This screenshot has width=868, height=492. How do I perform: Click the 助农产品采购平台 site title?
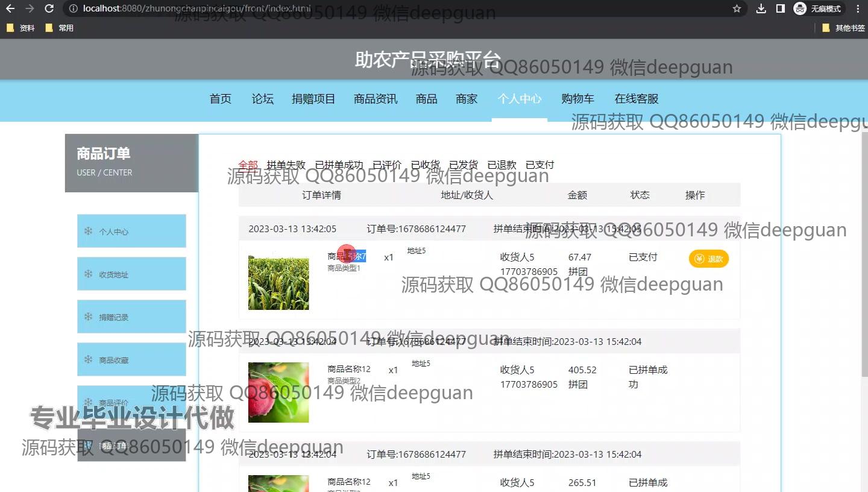coord(428,60)
